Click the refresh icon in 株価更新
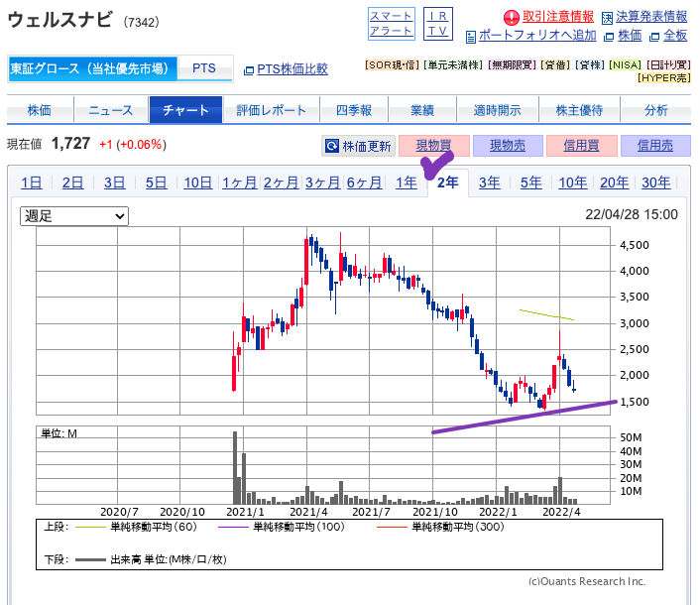700x605 pixels. 332,146
